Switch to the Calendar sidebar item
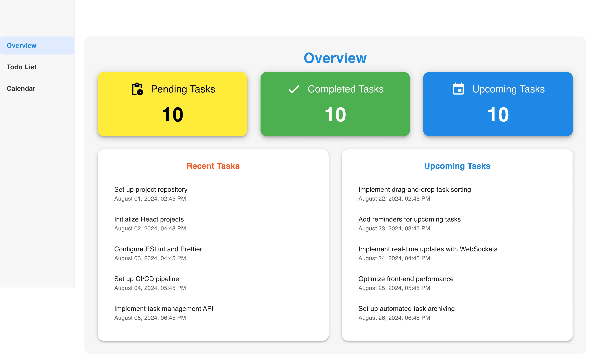Screen dimensions: 596x364 [x=21, y=89]
